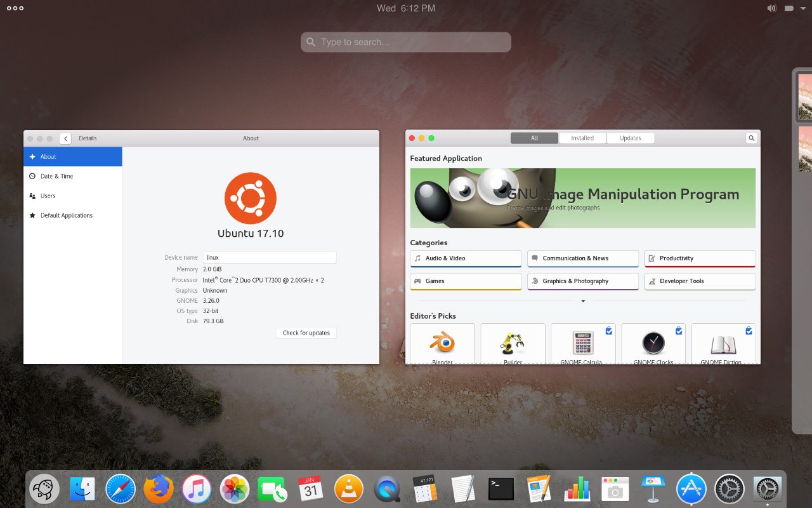Switch to the Updates tab in Software
812x508 pixels.
click(631, 138)
